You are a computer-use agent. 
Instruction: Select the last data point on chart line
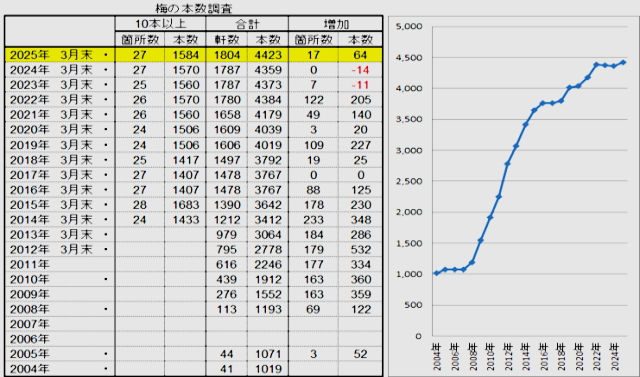click(x=623, y=62)
